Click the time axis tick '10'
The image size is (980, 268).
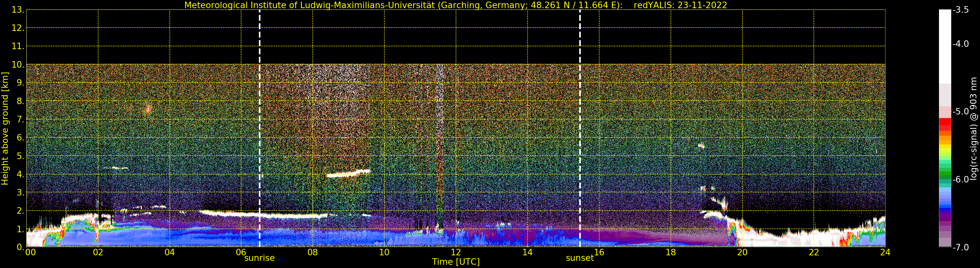coord(384,252)
